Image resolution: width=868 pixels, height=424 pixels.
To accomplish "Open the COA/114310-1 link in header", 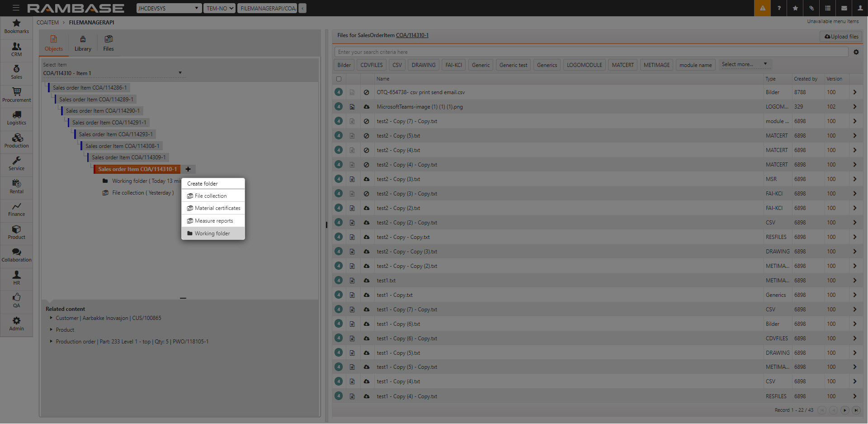I will click(x=412, y=35).
